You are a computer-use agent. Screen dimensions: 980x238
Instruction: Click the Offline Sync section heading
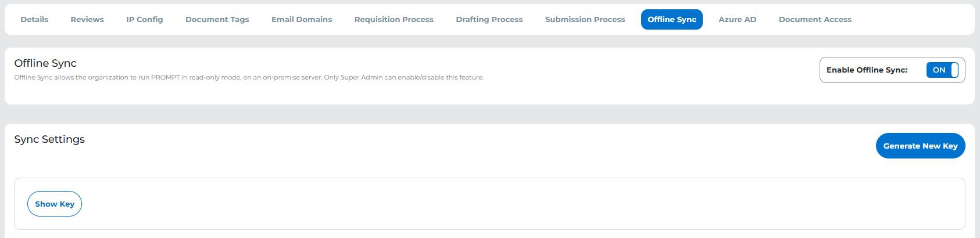point(45,63)
